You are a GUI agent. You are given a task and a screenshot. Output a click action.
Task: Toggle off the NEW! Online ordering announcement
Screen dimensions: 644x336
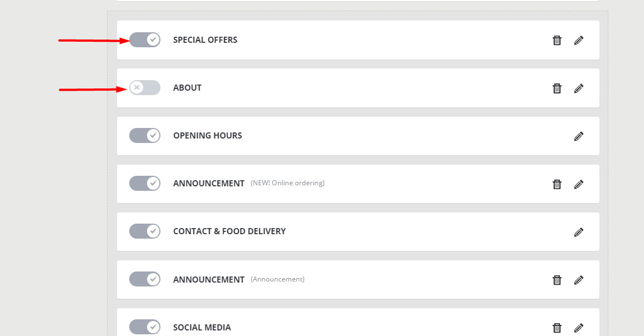[145, 183]
